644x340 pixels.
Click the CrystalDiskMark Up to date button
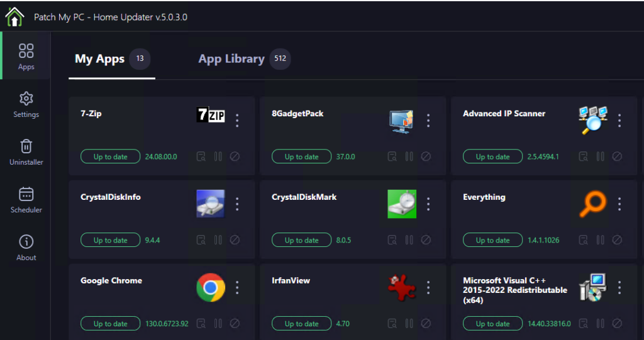coord(301,240)
